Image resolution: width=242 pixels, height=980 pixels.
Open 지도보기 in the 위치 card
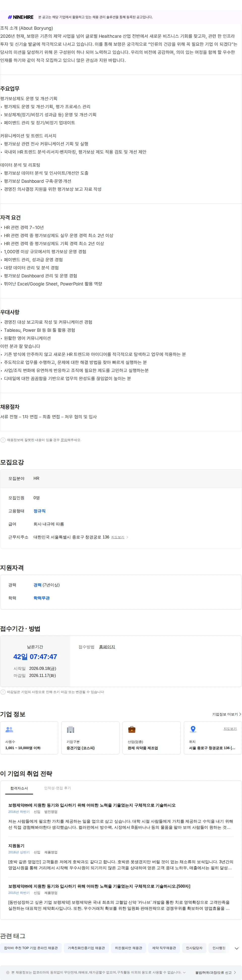click(x=230, y=729)
